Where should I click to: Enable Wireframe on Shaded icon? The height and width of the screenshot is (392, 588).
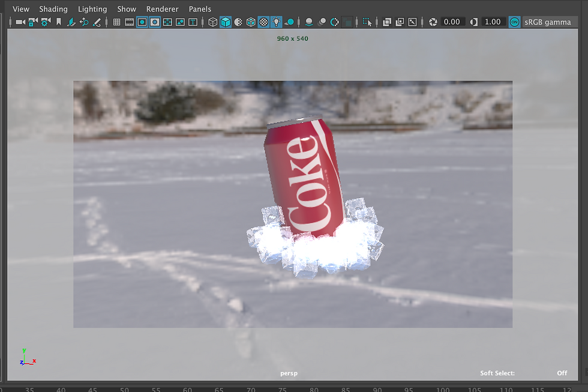251,22
